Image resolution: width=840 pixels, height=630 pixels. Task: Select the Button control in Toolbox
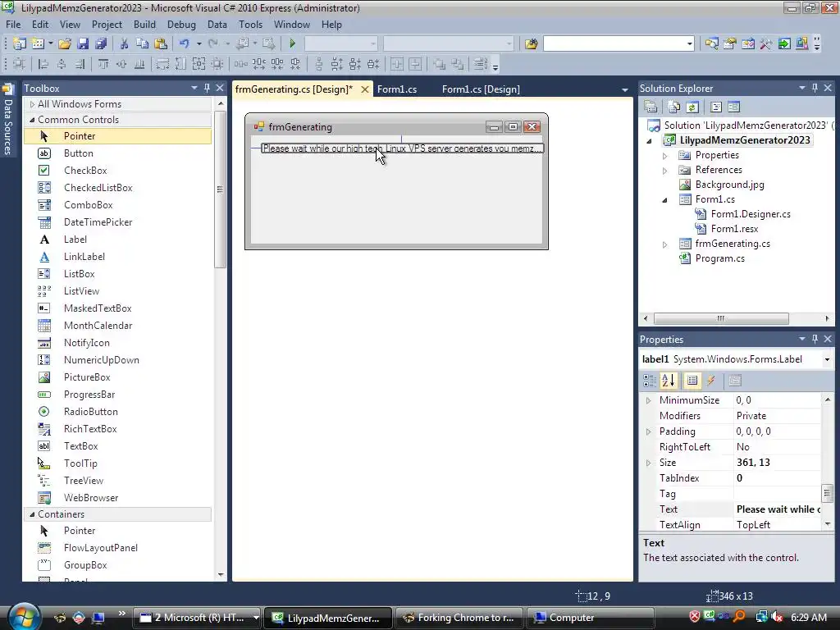[78, 153]
